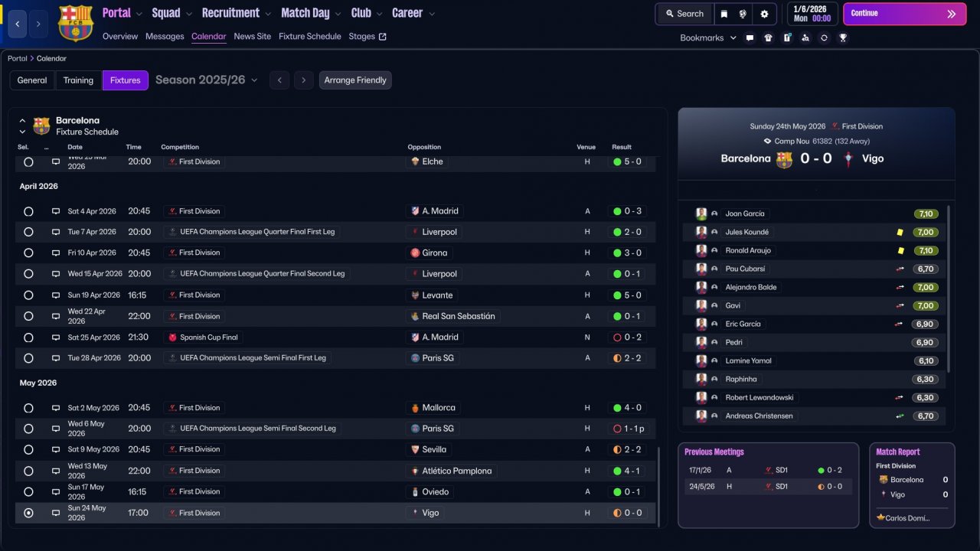Click the Continue double-chevron arrow icon
Image resolution: width=980 pixels, height=551 pixels.
pos(952,14)
